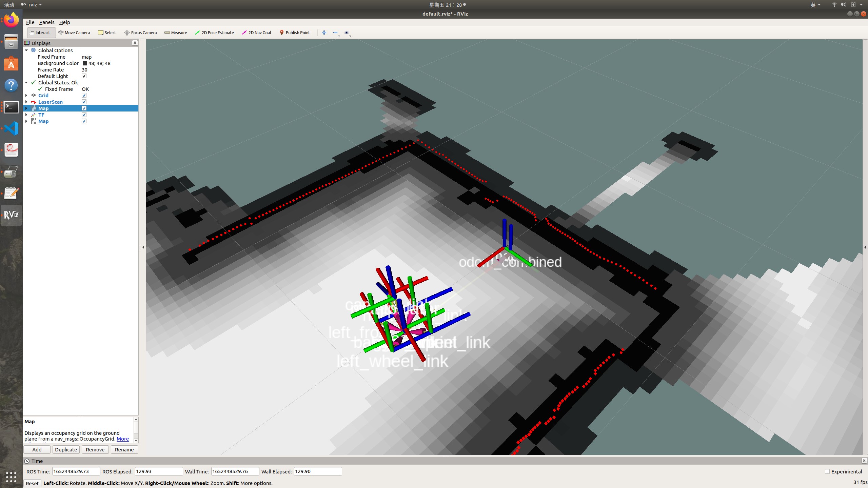Expand the LaserScan display properties
This screenshot has height=488, width=868.
pos(26,102)
